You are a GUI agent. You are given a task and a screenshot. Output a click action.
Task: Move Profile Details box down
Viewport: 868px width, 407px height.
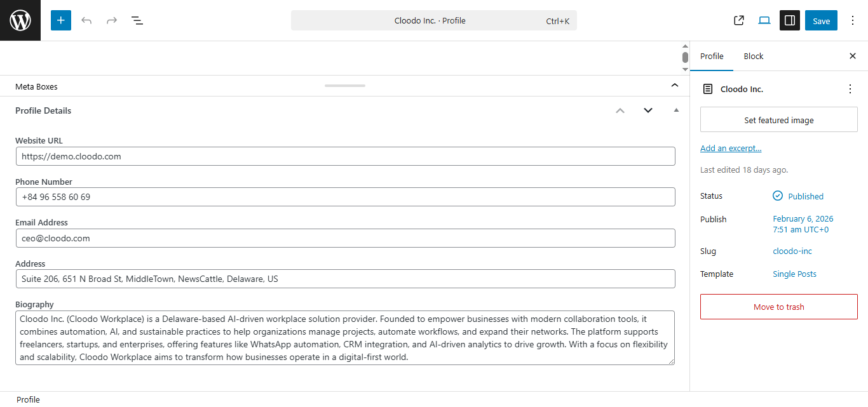click(x=648, y=110)
